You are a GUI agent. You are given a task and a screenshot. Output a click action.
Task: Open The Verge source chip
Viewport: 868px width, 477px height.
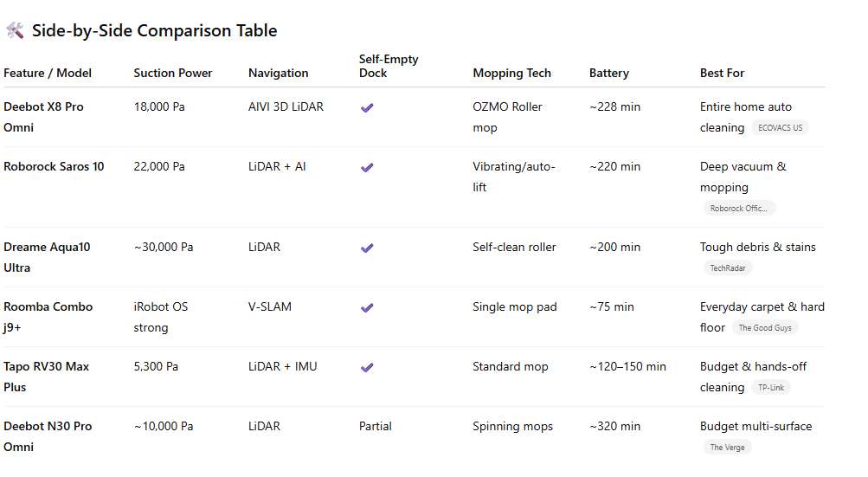[x=728, y=448]
